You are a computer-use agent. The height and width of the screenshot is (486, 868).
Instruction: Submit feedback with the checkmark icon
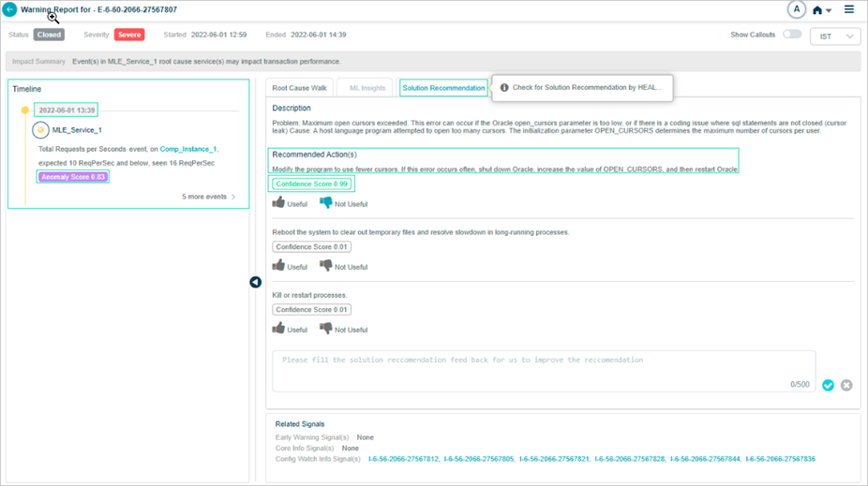(x=828, y=385)
